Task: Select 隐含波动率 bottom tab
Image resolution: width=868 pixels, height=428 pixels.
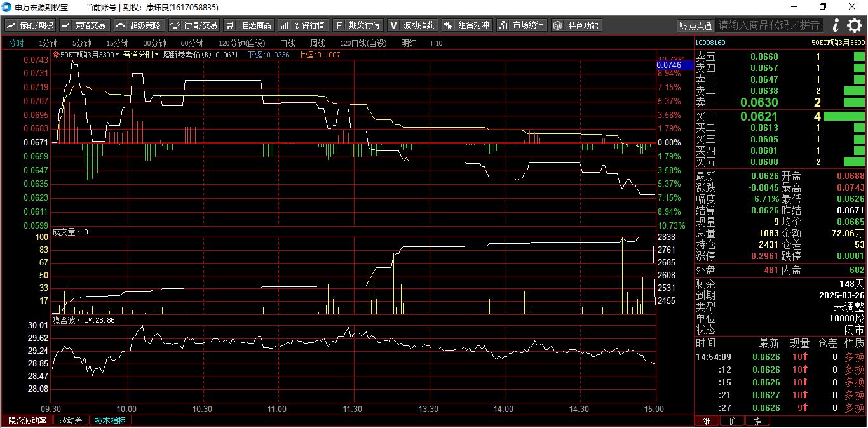Action: tap(27, 420)
